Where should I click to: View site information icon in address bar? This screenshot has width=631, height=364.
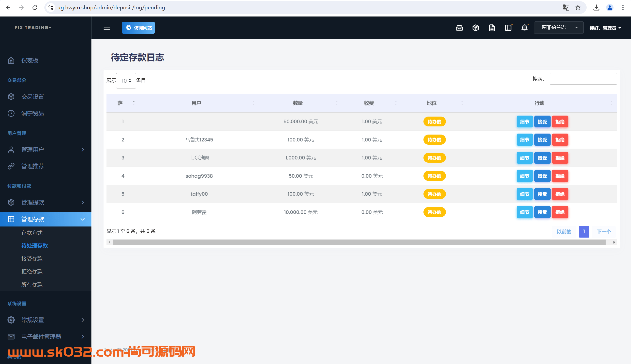tap(51, 7)
